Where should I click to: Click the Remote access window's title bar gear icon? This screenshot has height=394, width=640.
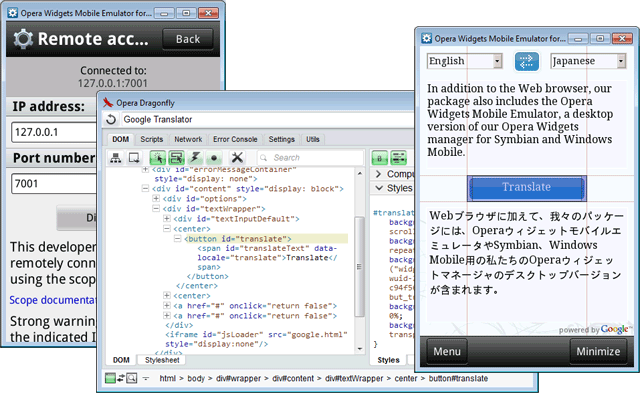coord(13,13)
